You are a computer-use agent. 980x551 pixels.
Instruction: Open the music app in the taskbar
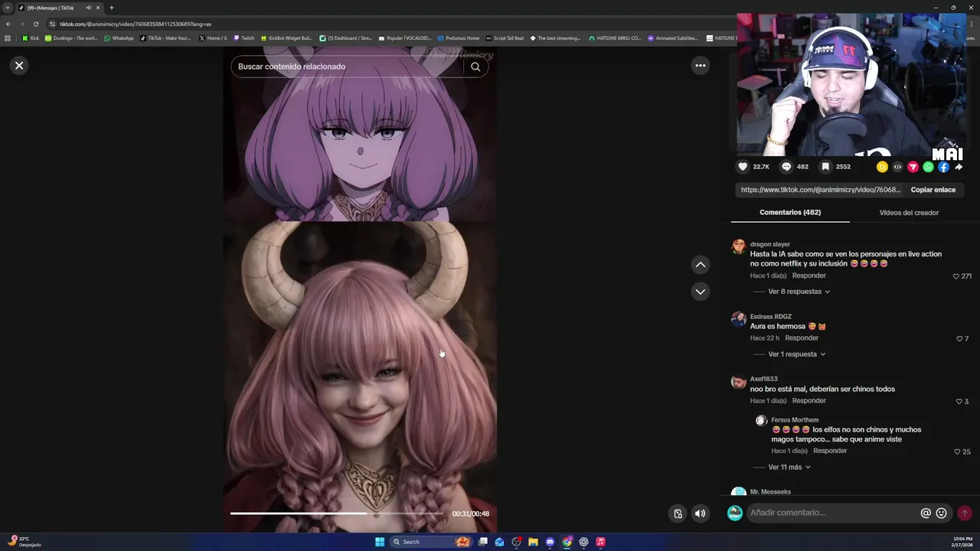(600, 542)
